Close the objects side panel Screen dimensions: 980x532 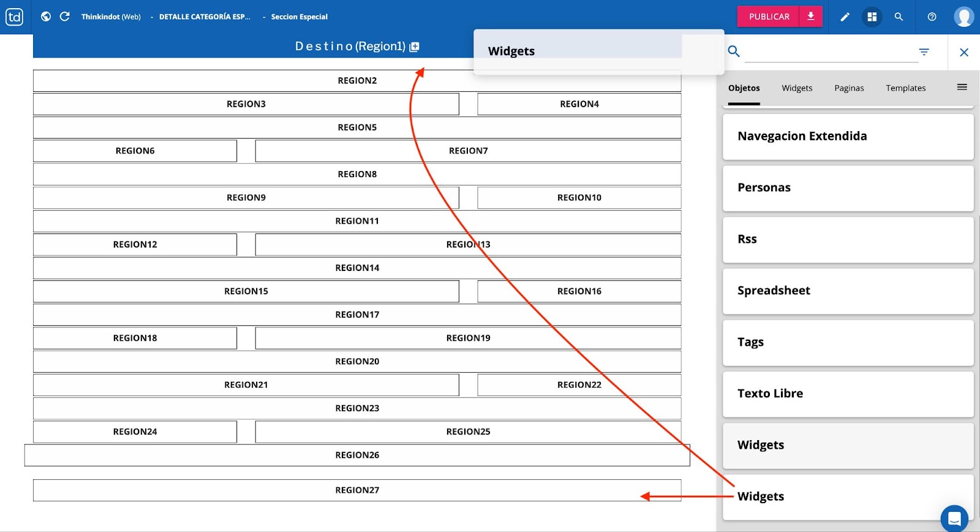click(x=963, y=53)
